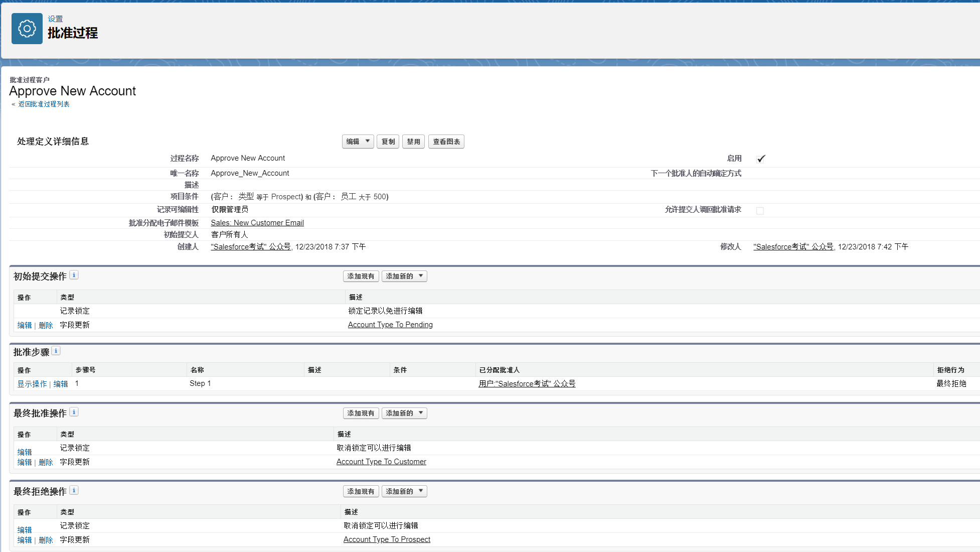
Task: Expand 添加新的 under 最终批准操作
Action: pos(404,413)
